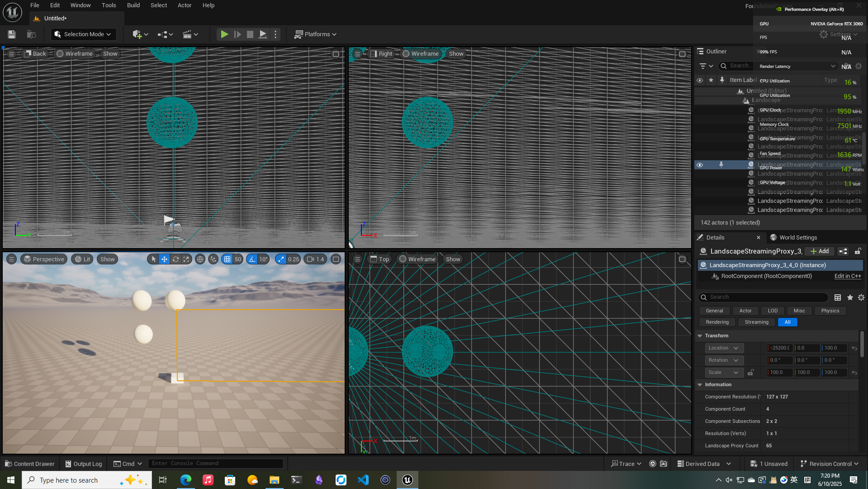
Task: Click the Stop simulation button
Action: (x=250, y=34)
